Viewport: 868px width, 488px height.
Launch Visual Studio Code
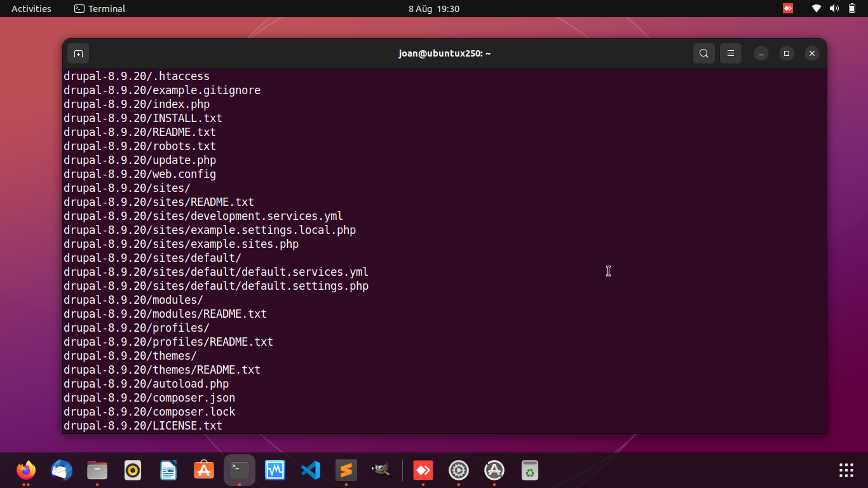tap(311, 470)
